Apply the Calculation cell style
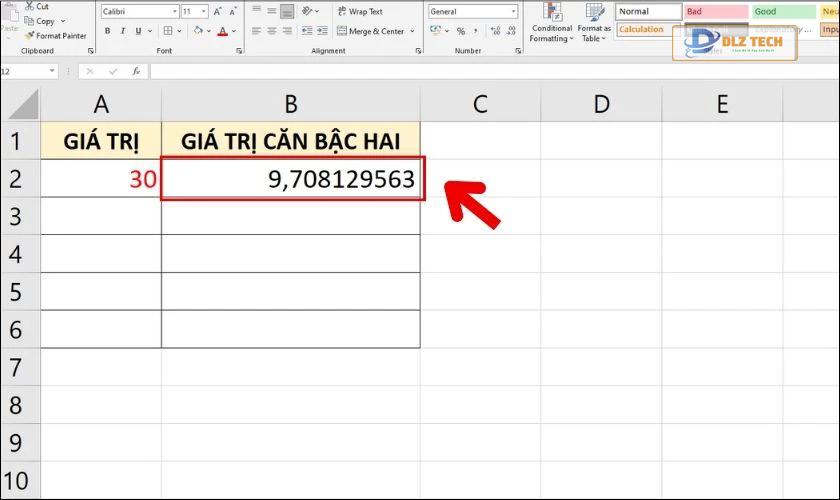 click(648, 29)
